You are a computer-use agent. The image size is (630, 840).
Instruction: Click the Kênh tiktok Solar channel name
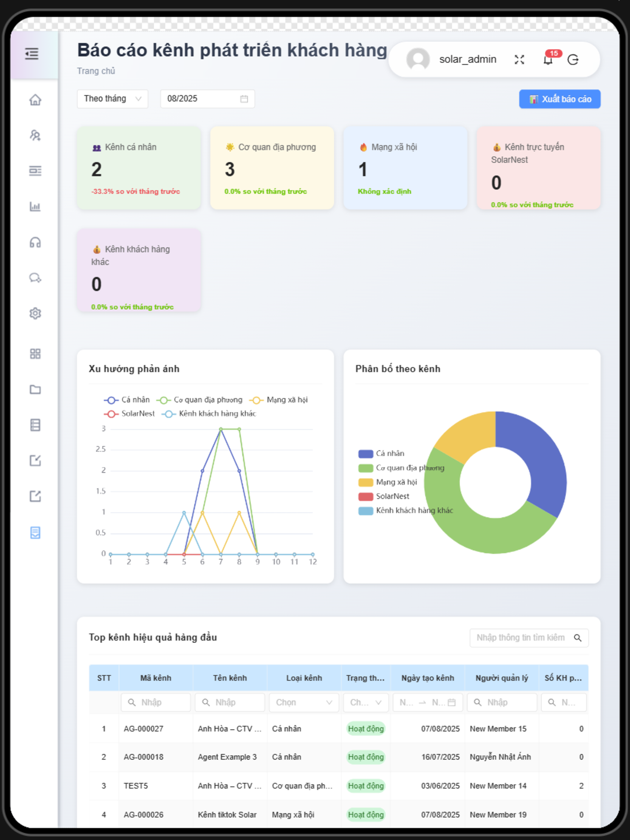click(x=227, y=815)
